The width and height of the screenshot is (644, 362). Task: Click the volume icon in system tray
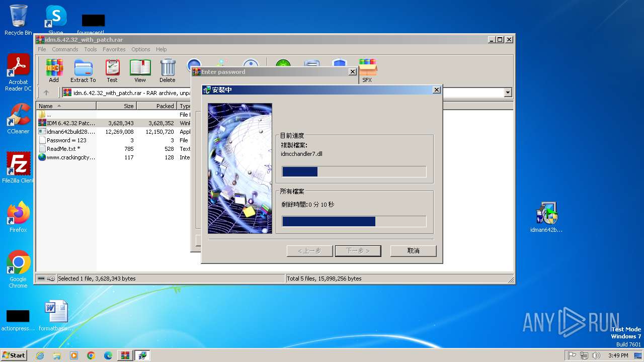pyautogui.click(x=596, y=355)
